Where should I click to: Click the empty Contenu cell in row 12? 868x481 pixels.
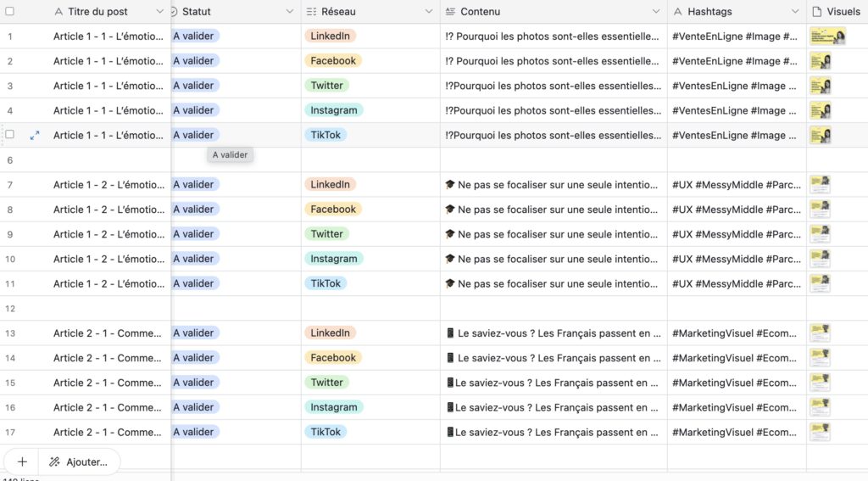[554, 309]
